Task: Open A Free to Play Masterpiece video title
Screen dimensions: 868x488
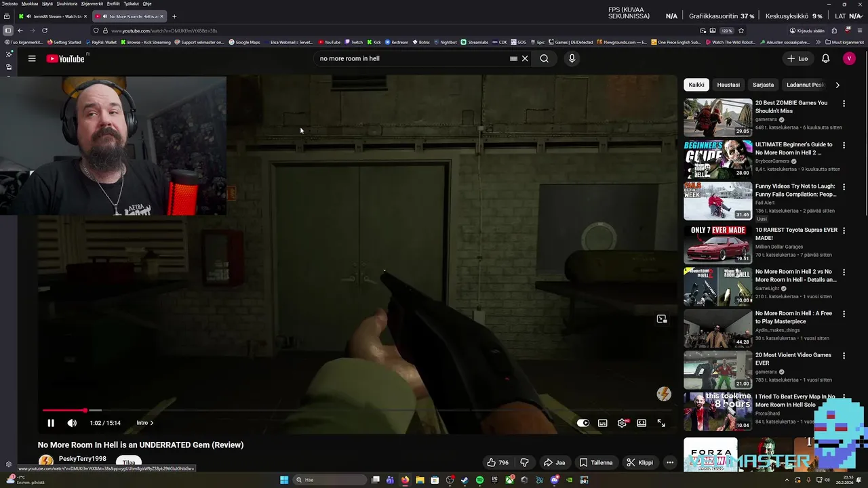Action: pyautogui.click(x=793, y=318)
